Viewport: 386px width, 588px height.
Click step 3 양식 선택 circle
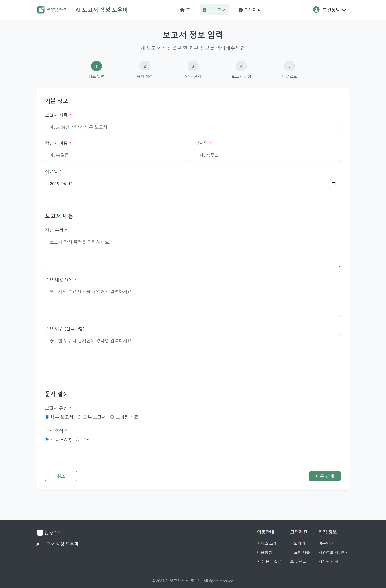(x=193, y=66)
